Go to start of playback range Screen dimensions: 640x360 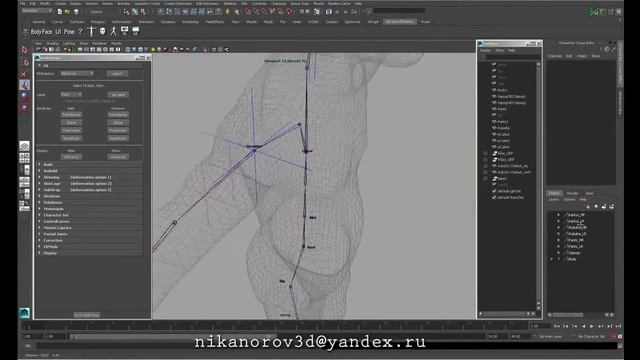(557, 326)
